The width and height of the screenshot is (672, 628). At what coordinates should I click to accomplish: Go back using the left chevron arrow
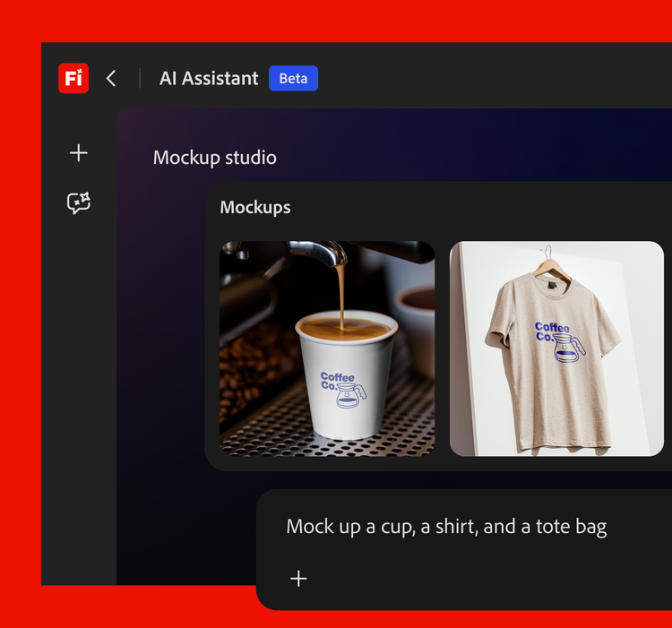click(111, 78)
